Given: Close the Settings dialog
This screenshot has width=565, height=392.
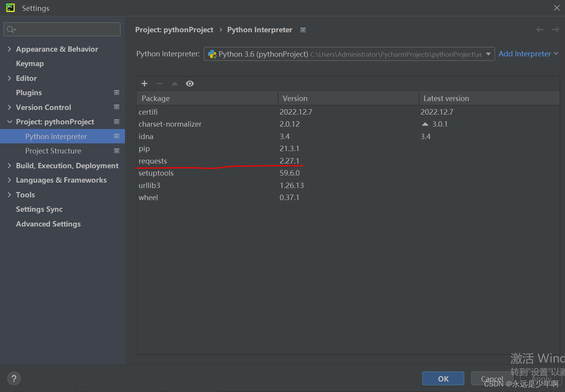Looking at the screenshot, I should pos(556,8).
